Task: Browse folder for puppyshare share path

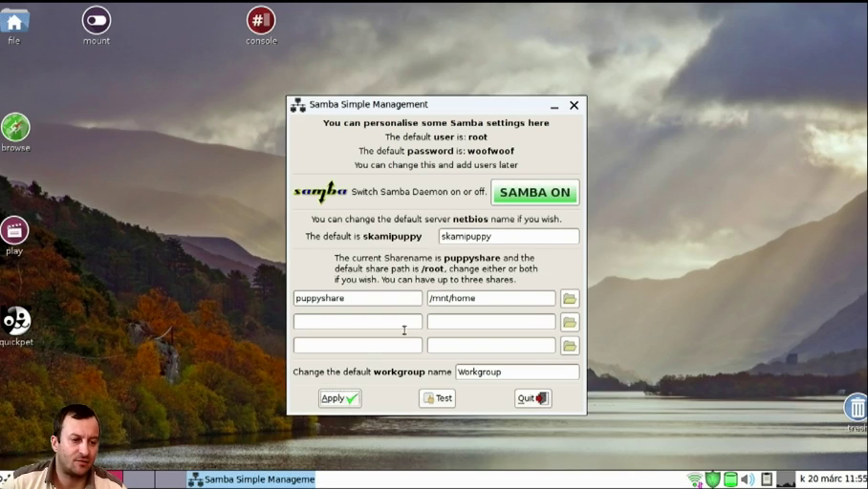Action: click(x=570, y=299)
